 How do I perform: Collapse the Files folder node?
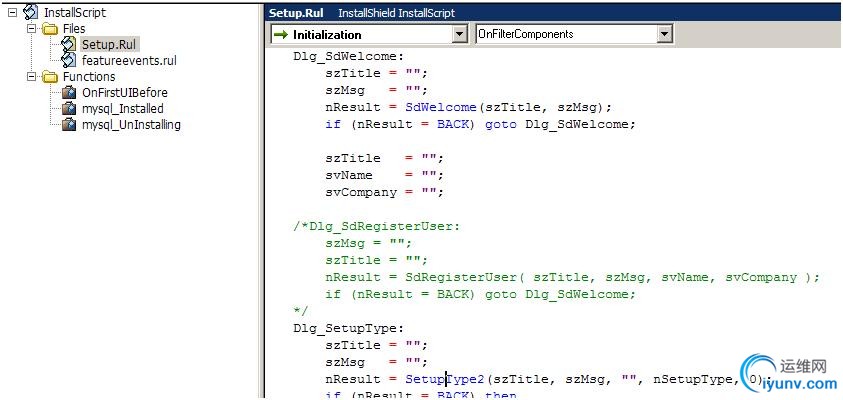click(x=32, y=28)
